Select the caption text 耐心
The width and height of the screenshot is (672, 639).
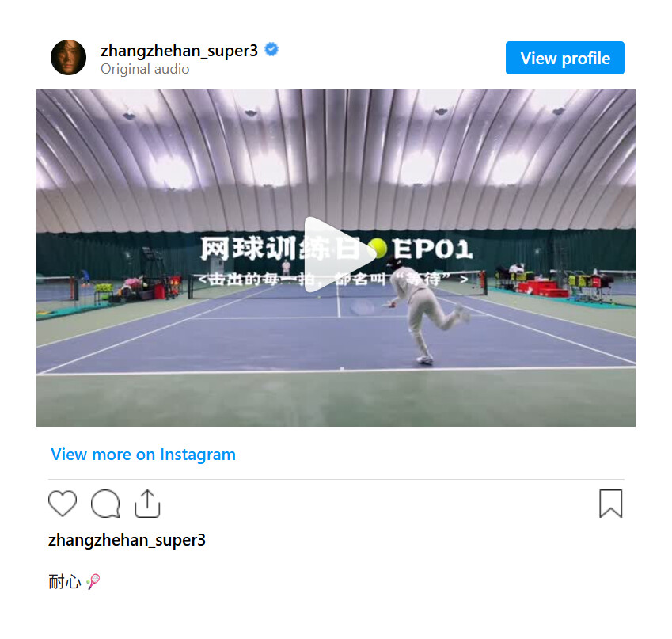click(65, 582)
